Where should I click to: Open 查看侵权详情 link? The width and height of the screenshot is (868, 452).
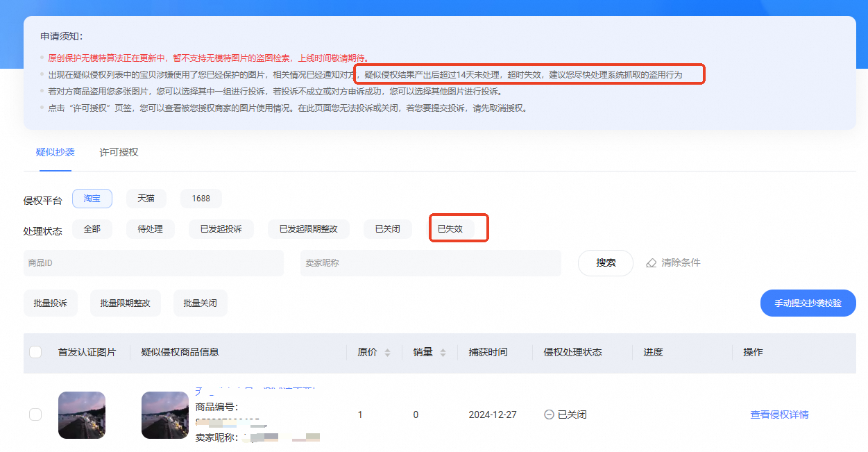[x=779, y=415]
